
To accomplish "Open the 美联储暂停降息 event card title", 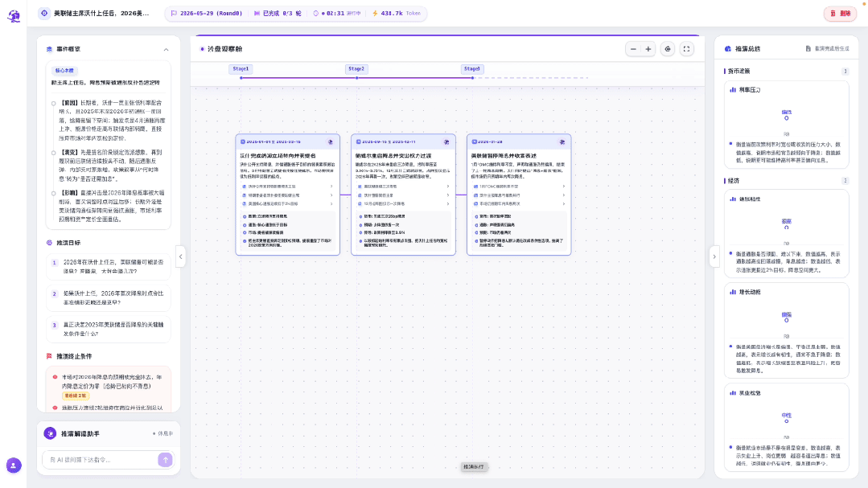I will tap(504, 156).
